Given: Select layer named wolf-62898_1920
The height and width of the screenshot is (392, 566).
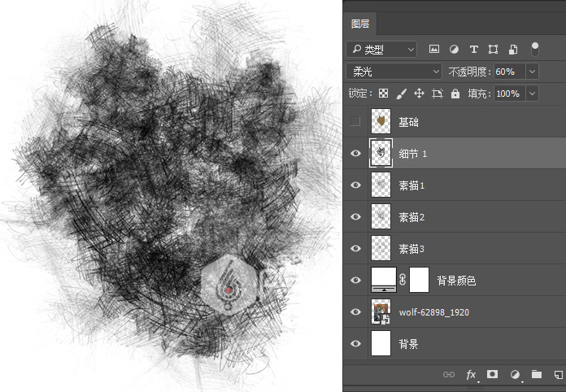Looking at the screenshot, I should tap(434, 312).
